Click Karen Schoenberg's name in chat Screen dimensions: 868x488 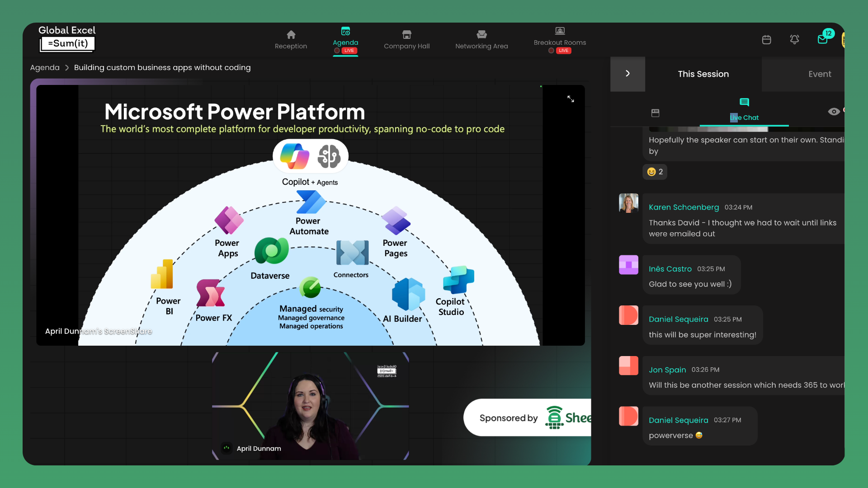click(x=684, y=207)
